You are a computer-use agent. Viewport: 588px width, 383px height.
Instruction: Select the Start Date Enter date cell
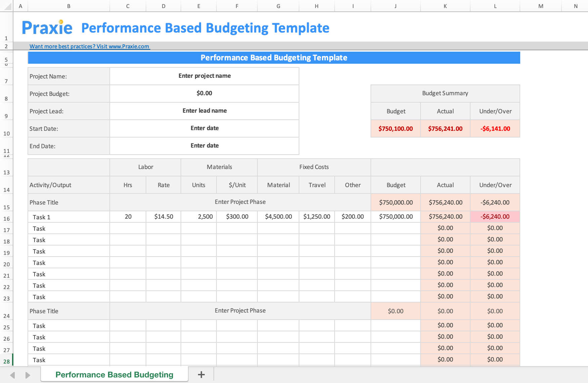click(204, 128)
